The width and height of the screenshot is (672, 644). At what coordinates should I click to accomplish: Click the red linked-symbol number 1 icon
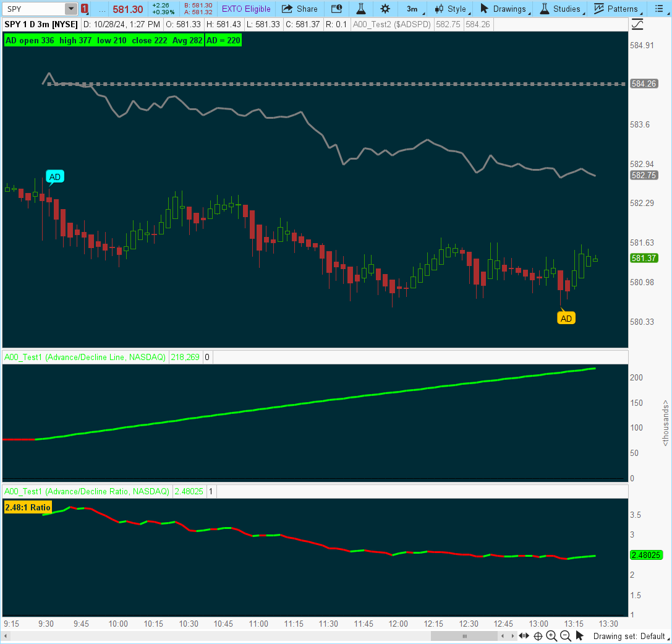[85, 9]
